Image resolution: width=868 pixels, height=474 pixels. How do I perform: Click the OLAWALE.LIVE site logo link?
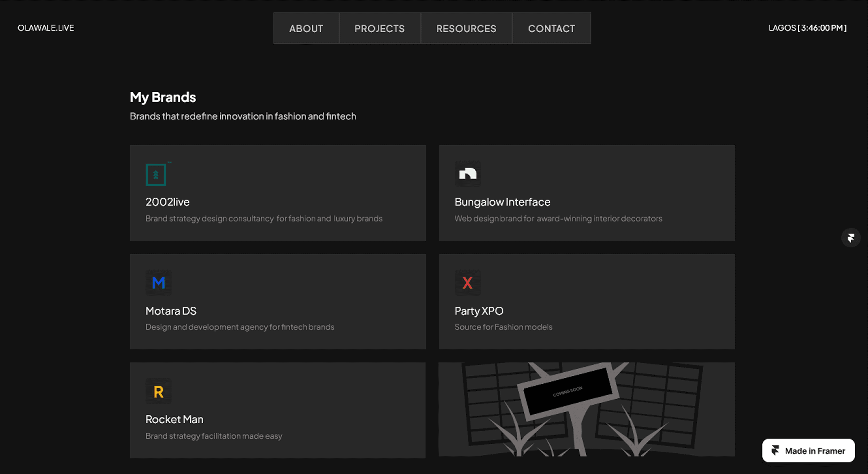(x=46, y=28)
